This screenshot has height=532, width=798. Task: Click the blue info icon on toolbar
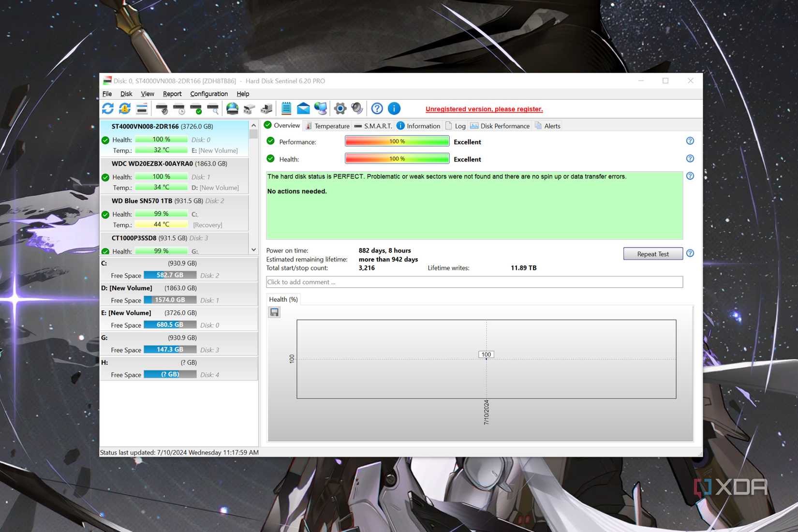pyautogui.click(x=394, y=108)
